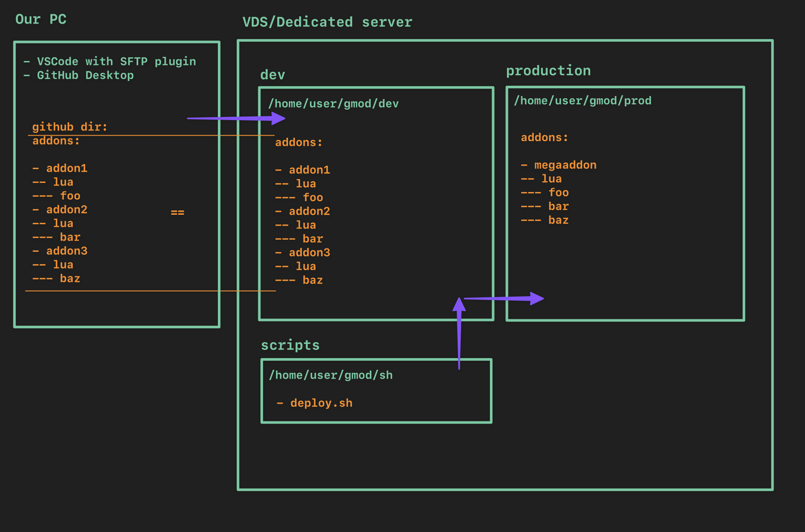Click '-- lua' under megaaddon
Image resolution: width=805 pixels, height=532 pixels.
coord(542,179)
